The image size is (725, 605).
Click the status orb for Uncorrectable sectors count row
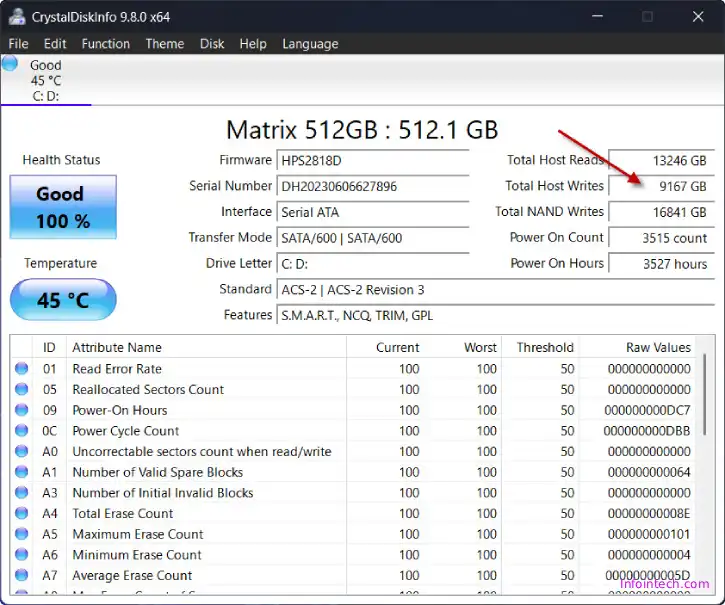[x=21, y=451]
